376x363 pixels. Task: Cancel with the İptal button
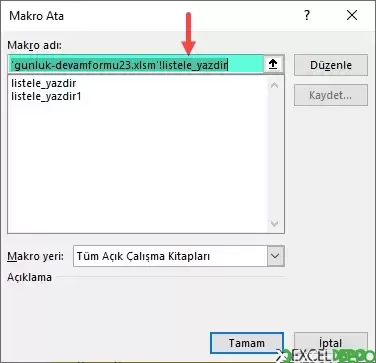click(331, 343)
